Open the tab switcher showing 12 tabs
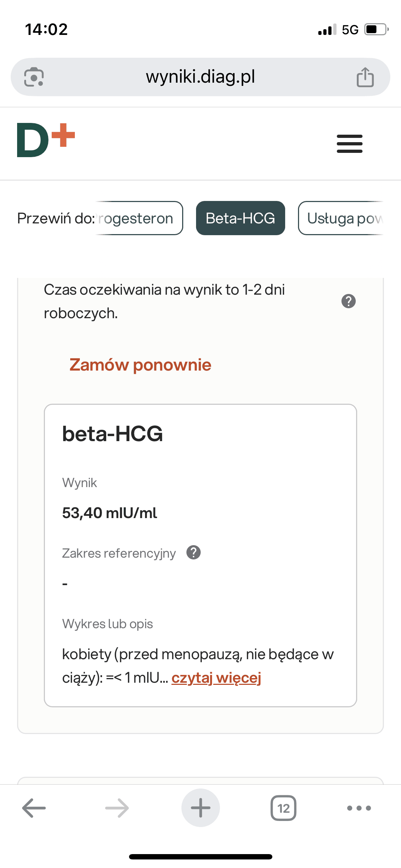401x868 pixels. point(283,808)
